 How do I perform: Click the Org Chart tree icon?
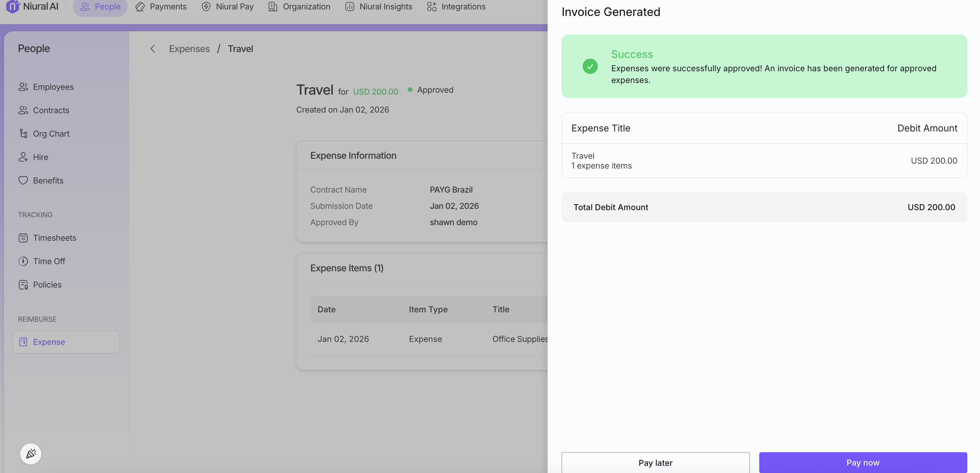pyautogui.click(x=23, y=133)
